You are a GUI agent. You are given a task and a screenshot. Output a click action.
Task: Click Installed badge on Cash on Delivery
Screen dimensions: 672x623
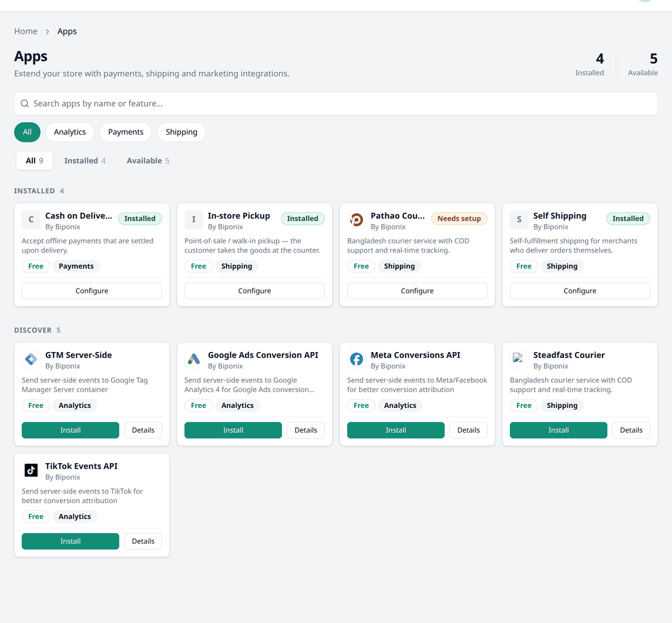(140, 219)
